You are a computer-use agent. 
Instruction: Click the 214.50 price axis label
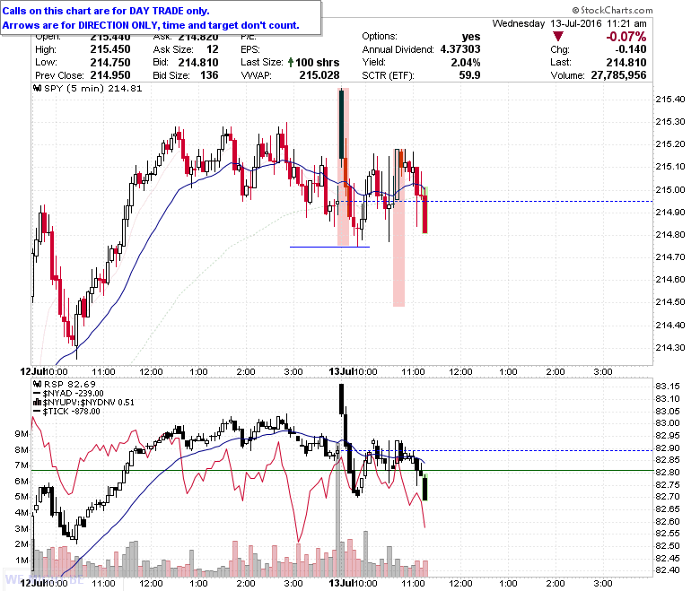click(x=669, y=302)
